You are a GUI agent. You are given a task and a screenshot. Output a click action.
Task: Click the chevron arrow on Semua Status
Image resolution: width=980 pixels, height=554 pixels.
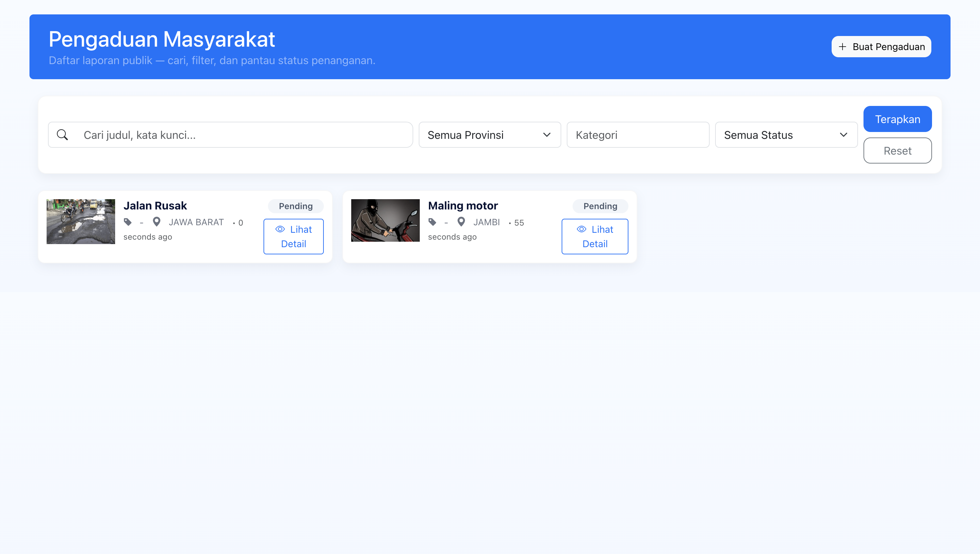pyautogui.click(x=843, y=135)
